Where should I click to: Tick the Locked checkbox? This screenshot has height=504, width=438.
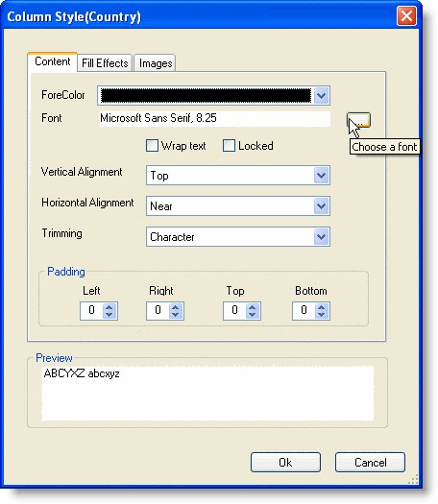[229, 145]
